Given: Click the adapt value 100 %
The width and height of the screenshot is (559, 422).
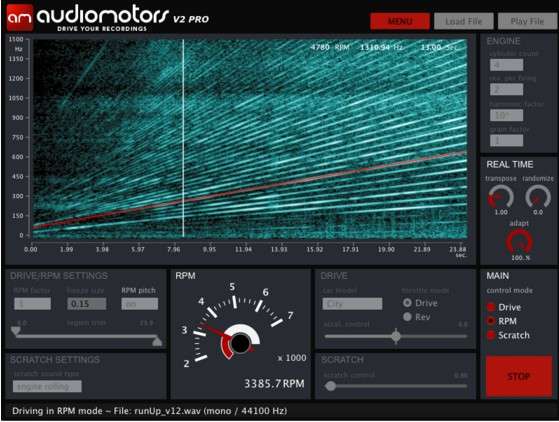Looking at the screenshot, I should point(521,257).
